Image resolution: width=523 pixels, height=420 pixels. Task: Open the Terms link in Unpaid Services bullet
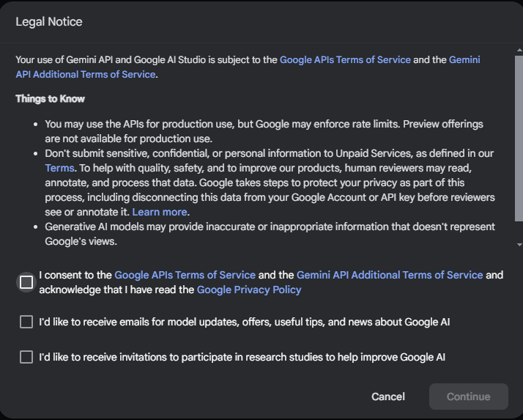click(x=59, y=168)
